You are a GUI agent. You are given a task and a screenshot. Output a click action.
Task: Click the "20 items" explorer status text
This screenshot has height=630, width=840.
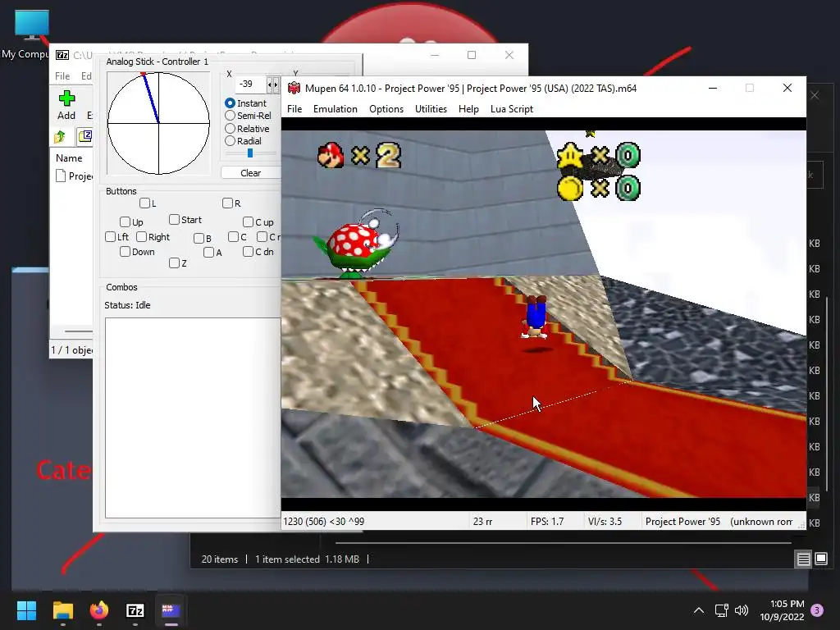pos(220,559)
